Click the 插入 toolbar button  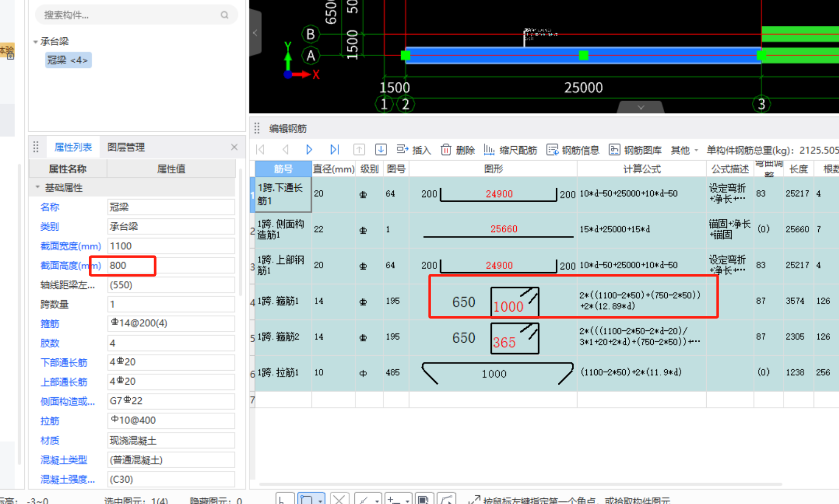click(x=414, y=150)
